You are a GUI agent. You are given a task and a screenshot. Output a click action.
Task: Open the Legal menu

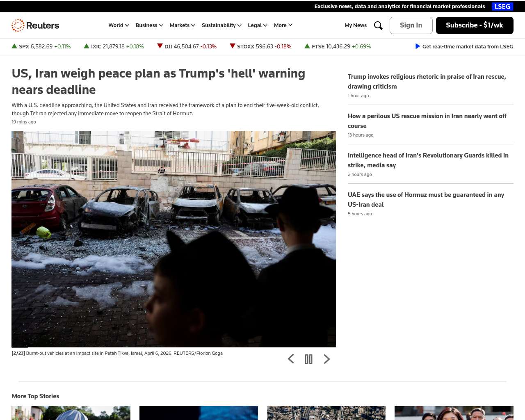[x=257, y=25]
